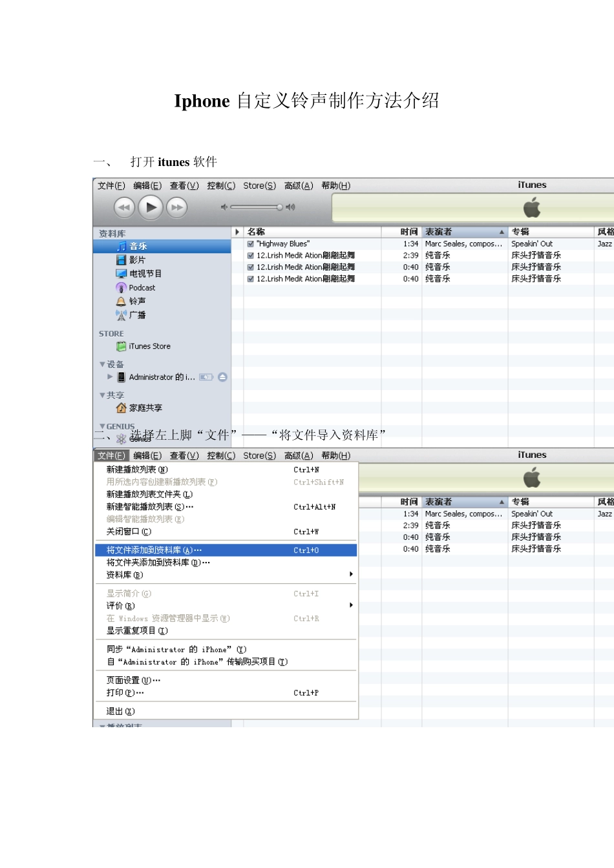Click the Play button in upper iTunes
Viewport: 614px width, 868px height.
tap(151, 207)
